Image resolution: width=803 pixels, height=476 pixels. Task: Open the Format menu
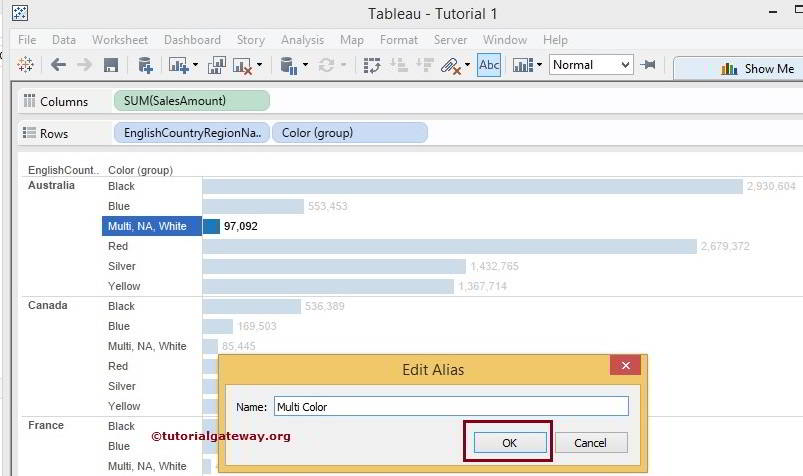[398, 39]
